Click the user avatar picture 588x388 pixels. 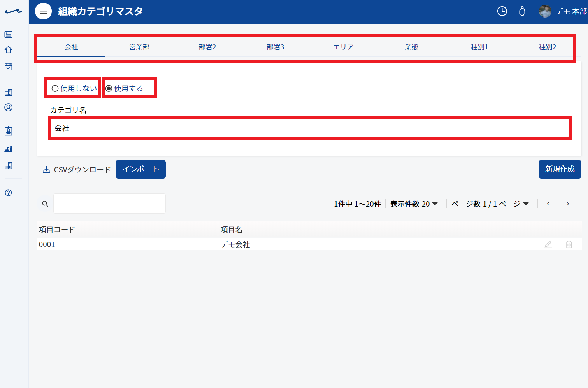point(545,11)
